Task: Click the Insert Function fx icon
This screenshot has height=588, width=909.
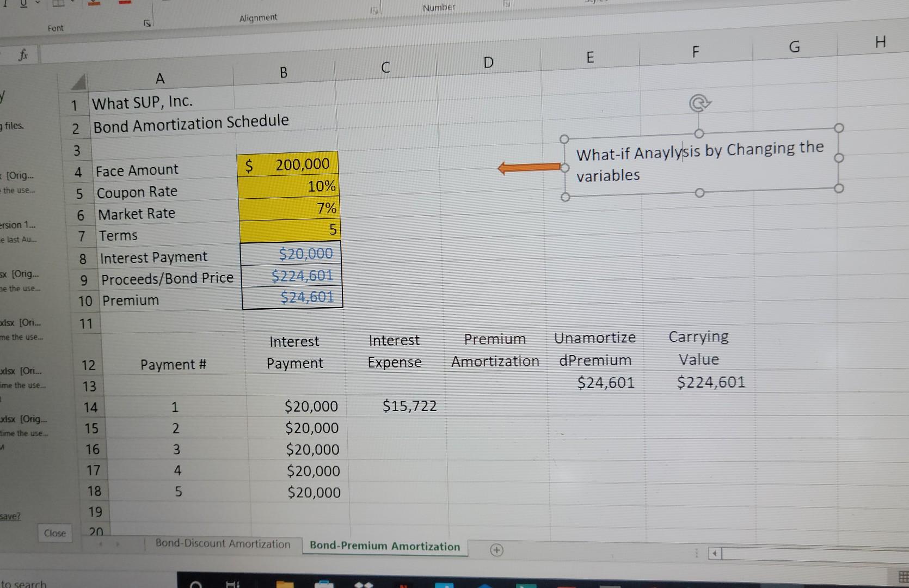Action: click(22, 54)
